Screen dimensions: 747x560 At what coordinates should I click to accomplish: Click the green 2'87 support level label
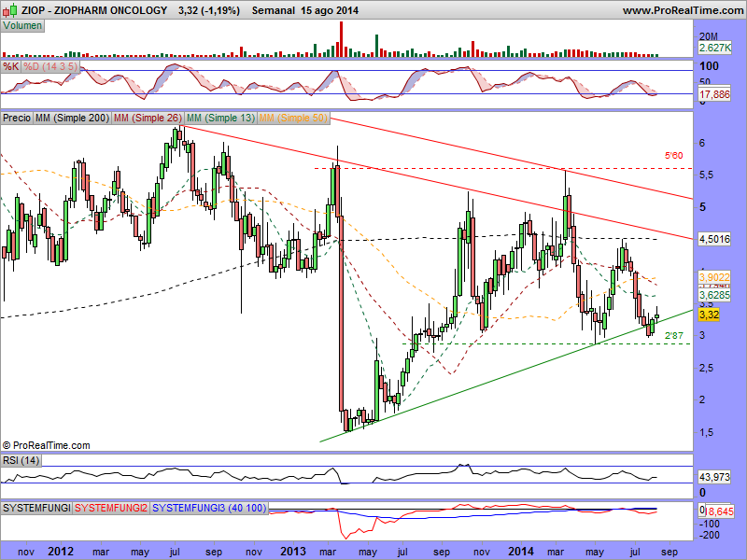pyautogui.click(x=673, y=336)
